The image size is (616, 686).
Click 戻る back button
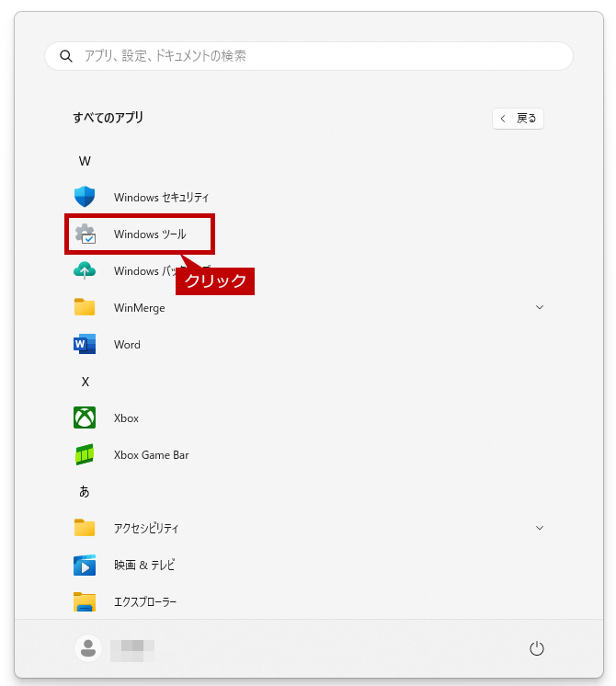click(x=518, y=119)
